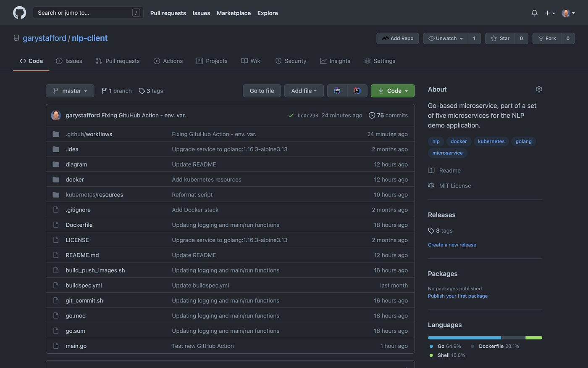Click the diagram folder icon
588x368 pixels.
56,164
